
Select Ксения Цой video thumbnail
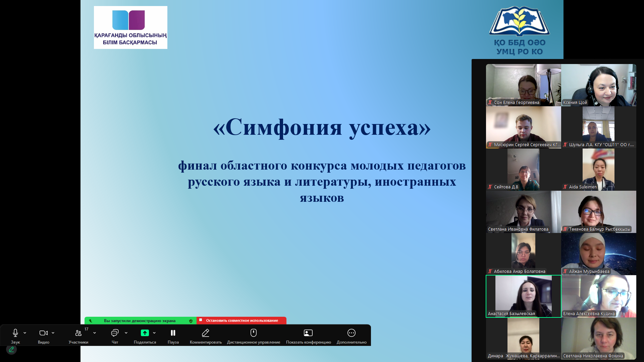598,85
